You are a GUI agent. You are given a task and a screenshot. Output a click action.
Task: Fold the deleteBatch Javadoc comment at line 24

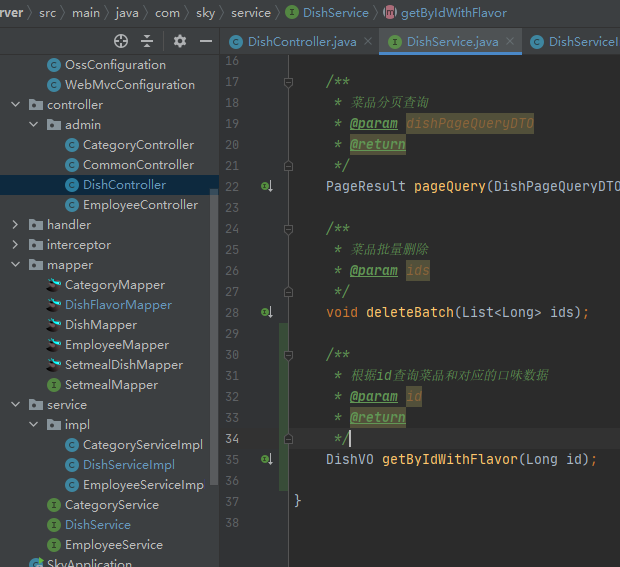pyautogui.click(x=288, y=229)
